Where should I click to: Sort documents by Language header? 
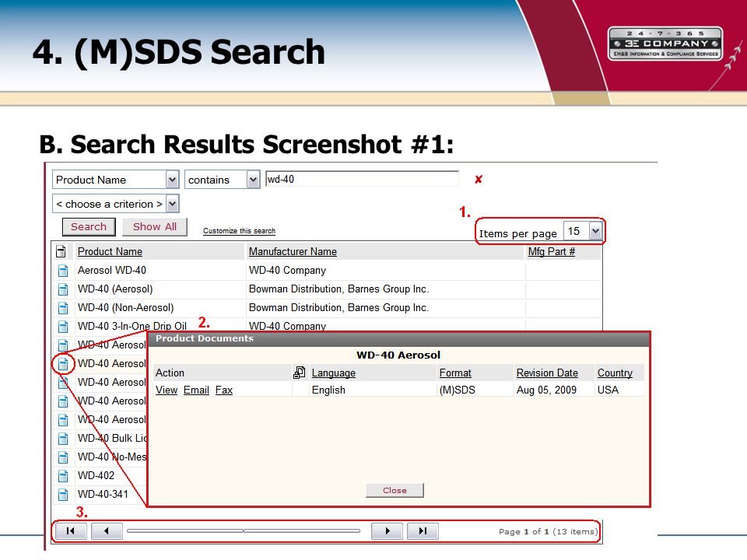click(x=334, y=373)
